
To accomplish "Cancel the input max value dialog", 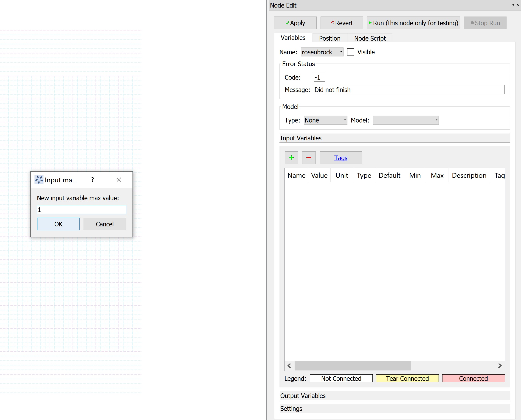I will point(105,224).
